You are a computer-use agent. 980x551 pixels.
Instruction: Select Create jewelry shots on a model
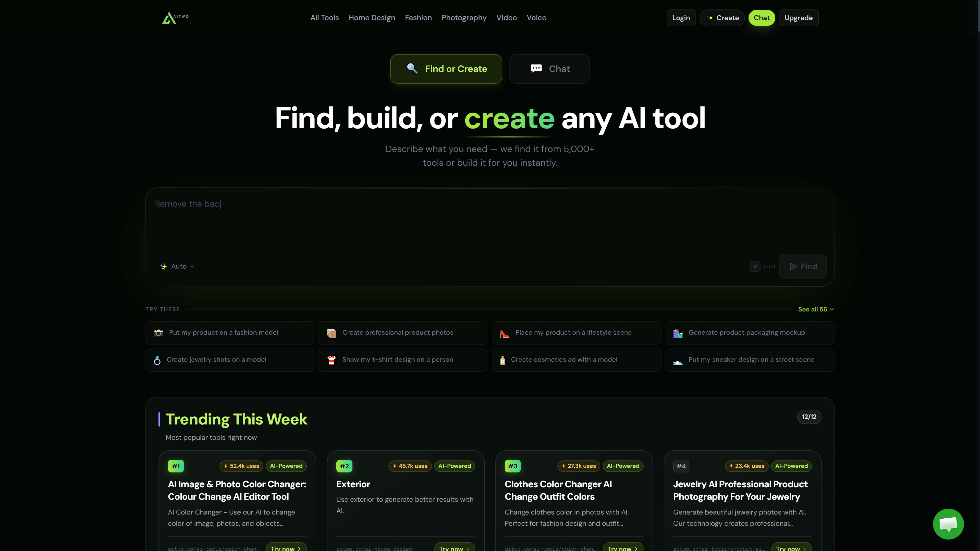[x=230, y=360]
